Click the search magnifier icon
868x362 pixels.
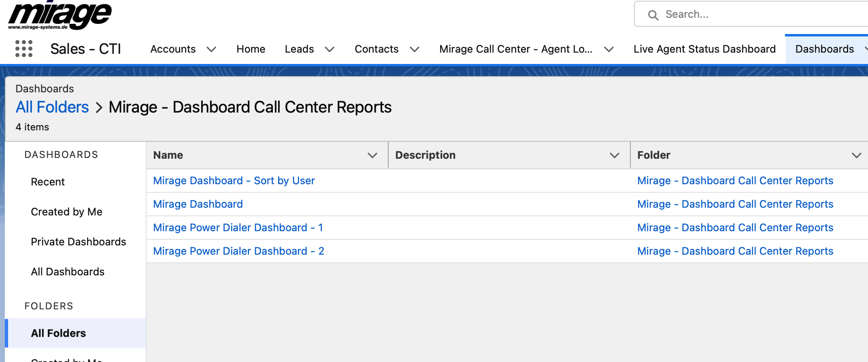[653, 15]
